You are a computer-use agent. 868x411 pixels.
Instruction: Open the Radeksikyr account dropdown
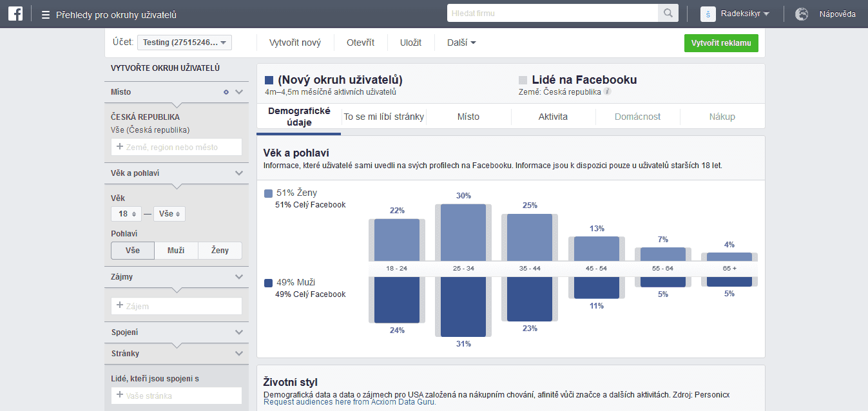coord(746,14)
